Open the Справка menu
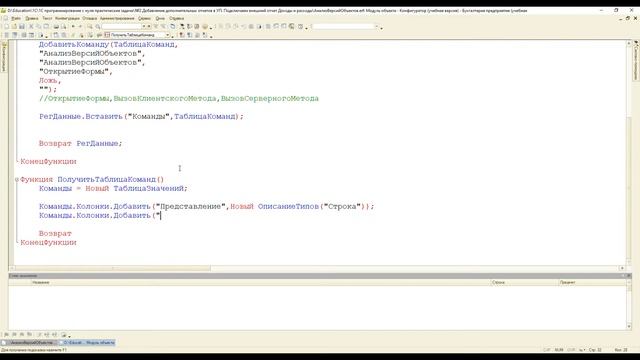Viewport: 640px width, 360px height. pos(176,18)
